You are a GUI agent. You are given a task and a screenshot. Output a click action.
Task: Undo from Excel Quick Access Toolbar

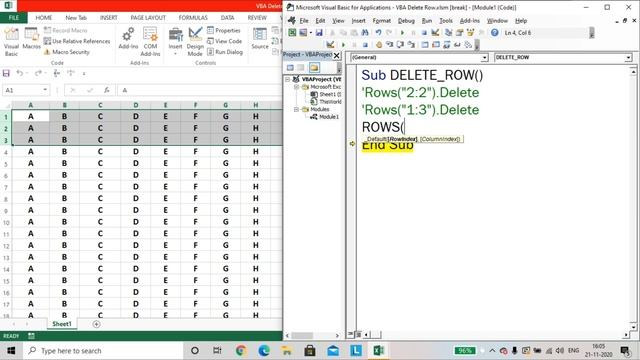coord(20,73)
